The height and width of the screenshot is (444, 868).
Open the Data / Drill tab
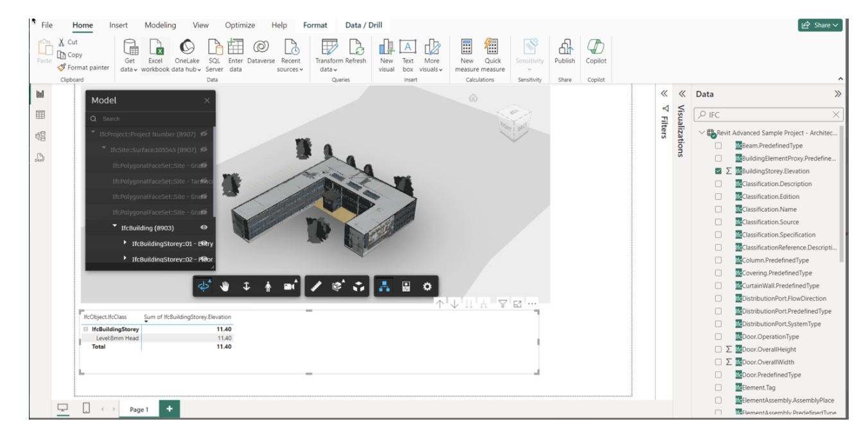coord(363,25)
